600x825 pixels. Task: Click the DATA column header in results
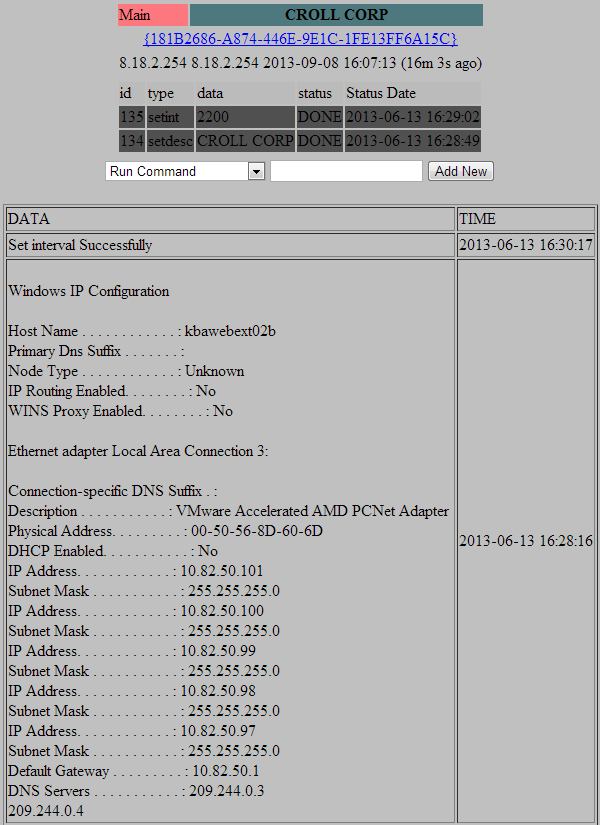pyautogui.click(x=229, y=219)
